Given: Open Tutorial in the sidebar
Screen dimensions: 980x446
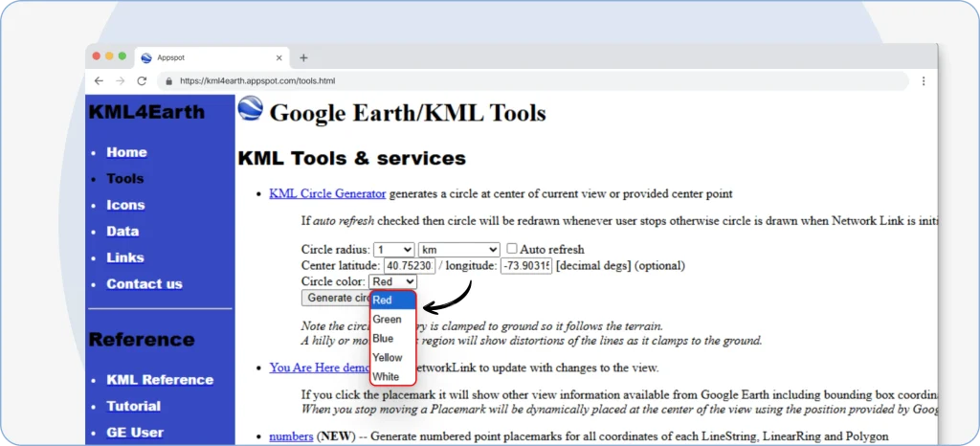Looking at the screenshot, I should pyautogui.click(x=134, y=406).
